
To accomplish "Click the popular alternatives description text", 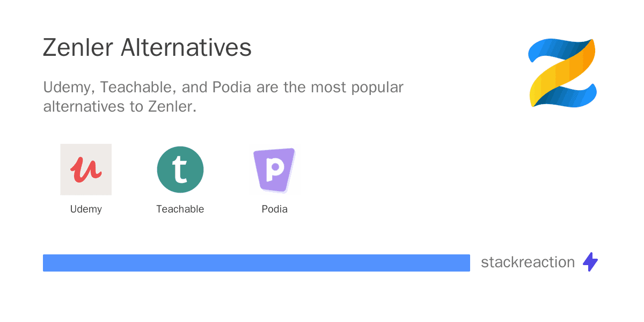I will coord(223,97).
